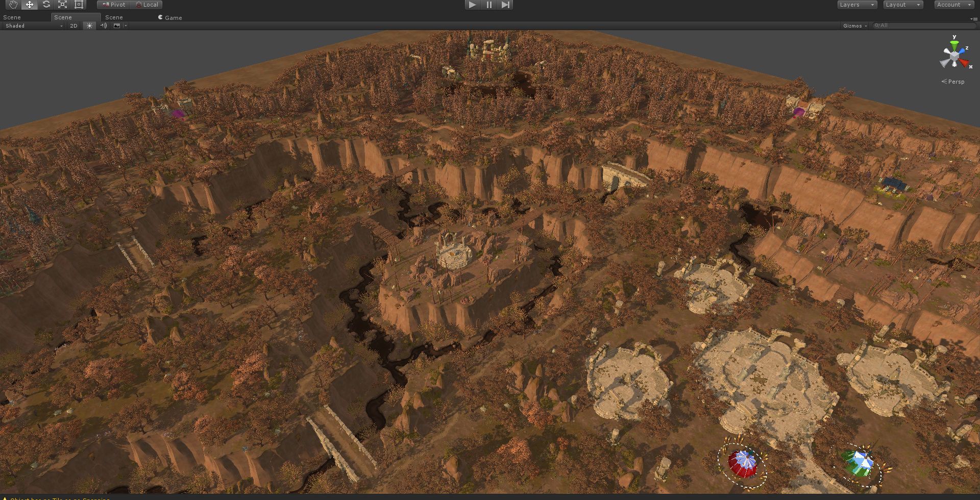Switch to the Game tab
The height and width of the screenshot is (500, 980).
pos(170,17)
